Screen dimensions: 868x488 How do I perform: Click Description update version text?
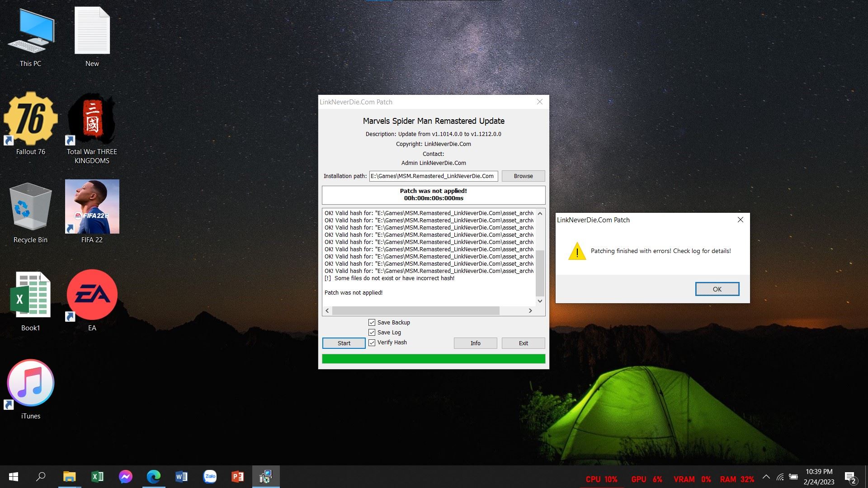[x=434, y=134]
